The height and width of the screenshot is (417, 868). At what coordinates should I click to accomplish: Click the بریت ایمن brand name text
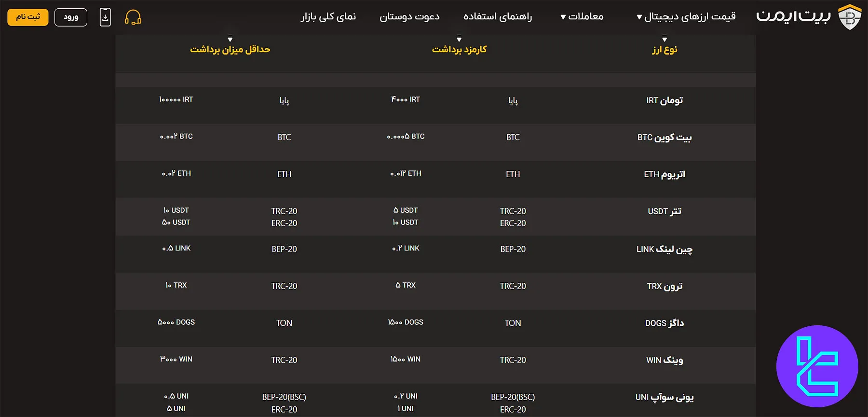(x=794, y=16)
